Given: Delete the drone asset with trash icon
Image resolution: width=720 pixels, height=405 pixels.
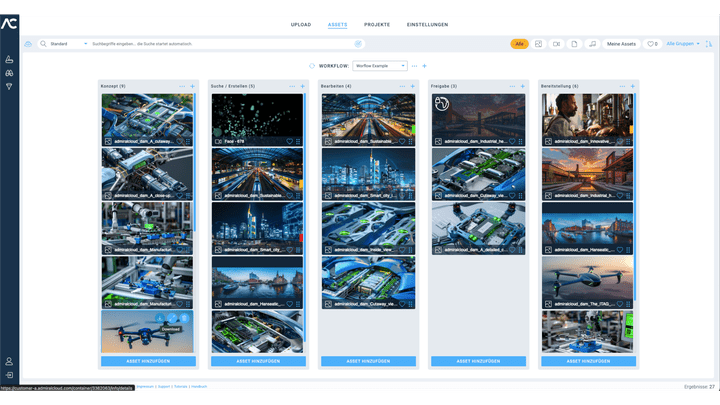Looking at the screenshot, I should 184,318.
